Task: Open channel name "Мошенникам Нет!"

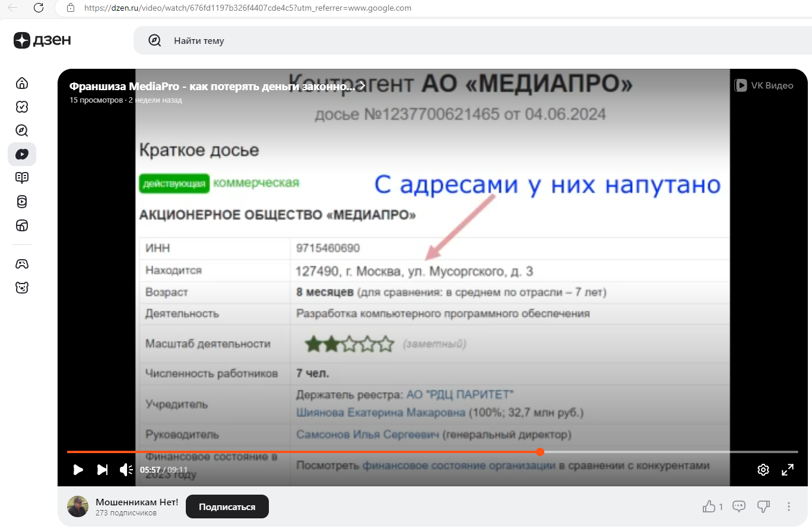Action: click(x=137, y=502)
